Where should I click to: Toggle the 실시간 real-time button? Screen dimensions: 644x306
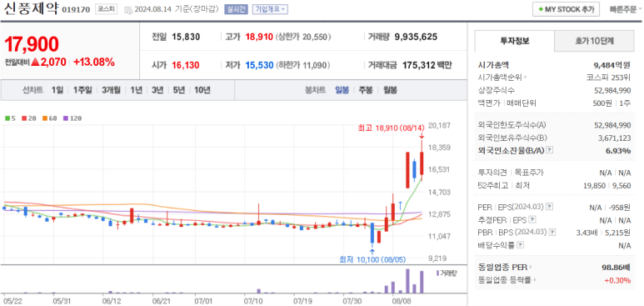pos(236,9)
